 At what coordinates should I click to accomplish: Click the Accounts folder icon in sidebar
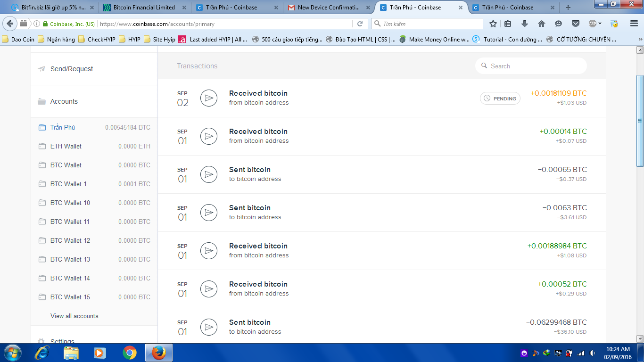(41, 101)
